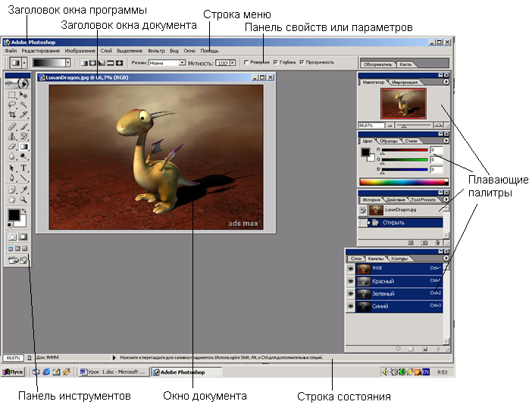Click the swap foreground/background colors arrow
Screen dimensions: 532x411
[23, 211]
